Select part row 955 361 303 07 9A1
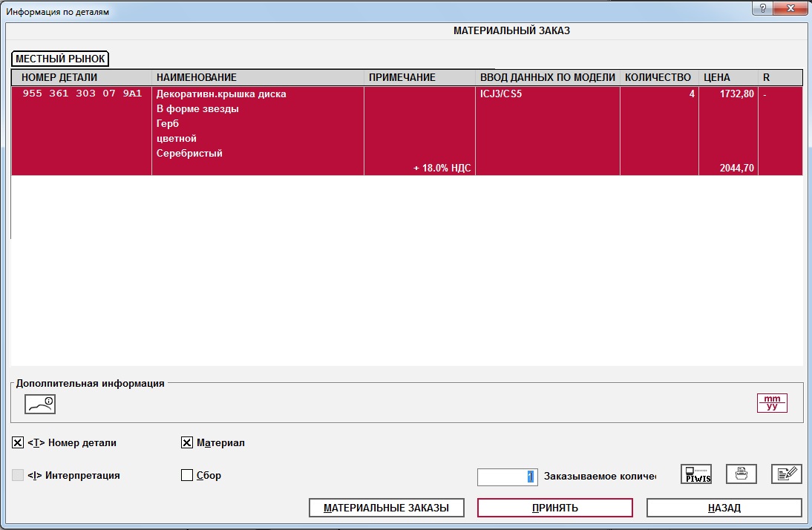The height and width of the screenshot is (530, 812). click(82, 94)
